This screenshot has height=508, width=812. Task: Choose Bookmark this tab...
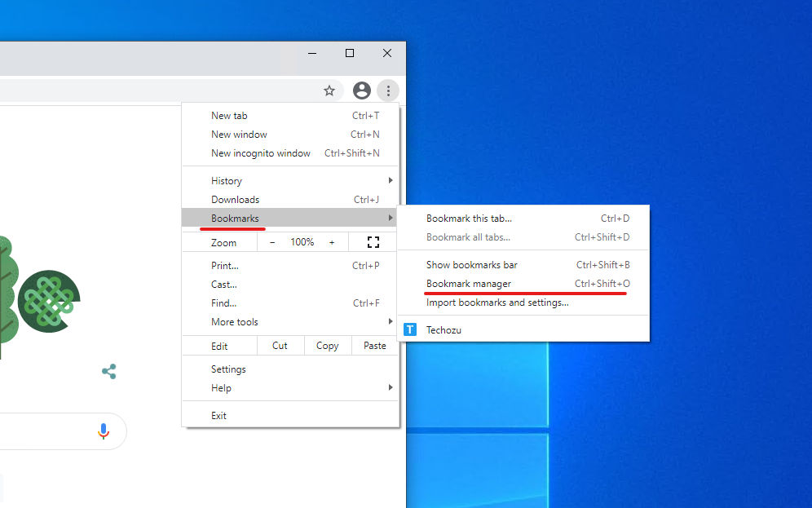[x=523, y=218]
